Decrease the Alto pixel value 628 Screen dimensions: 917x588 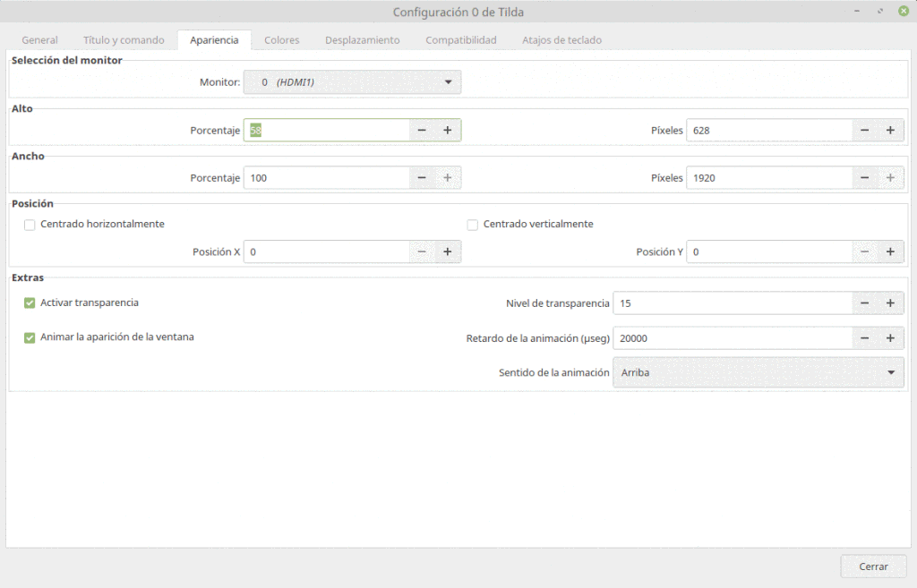coord(864,130)
